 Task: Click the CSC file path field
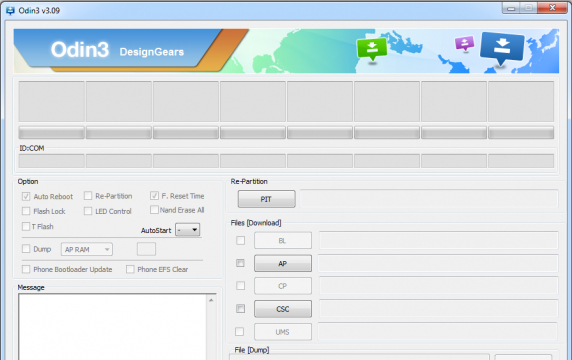click(439, 309)
